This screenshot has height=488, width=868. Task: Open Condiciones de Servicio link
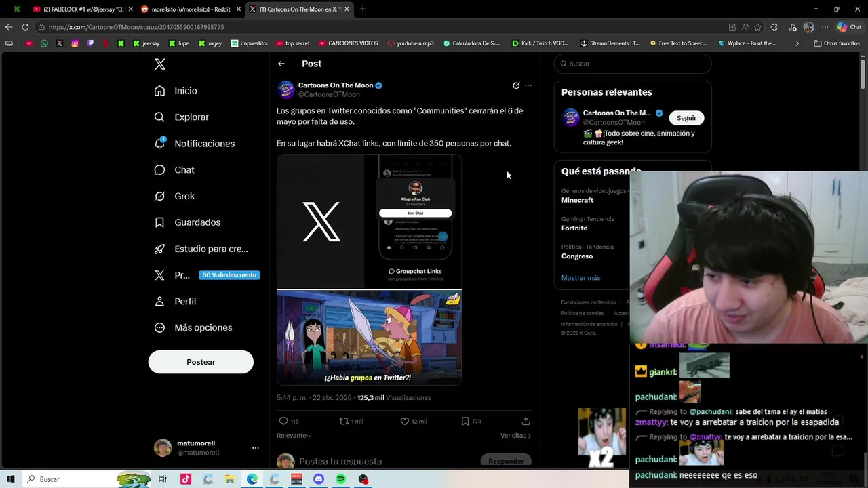click(588, 302)
